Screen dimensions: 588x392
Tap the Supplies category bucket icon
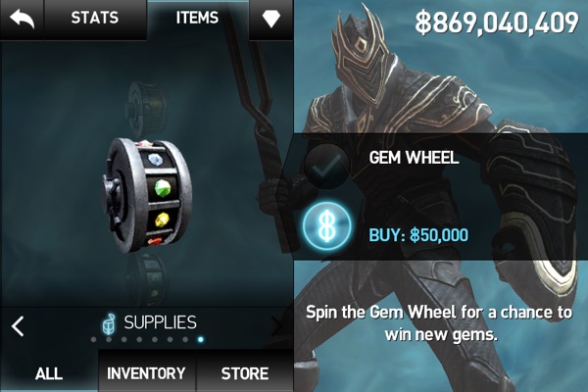click(109, 323)
